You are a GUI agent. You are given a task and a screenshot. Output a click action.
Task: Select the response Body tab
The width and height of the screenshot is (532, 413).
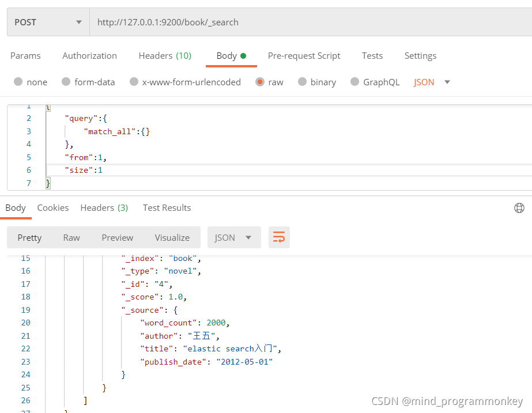click(x=16, y=208)
